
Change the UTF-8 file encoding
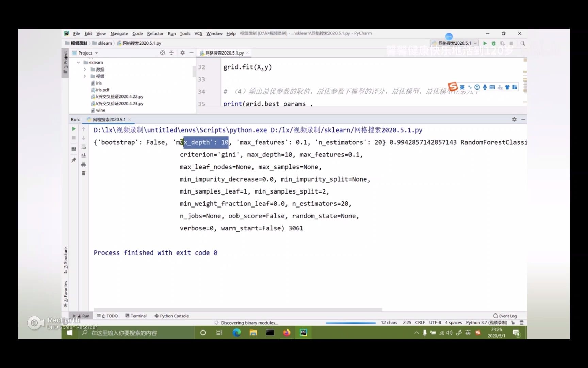click(x=435, y=323)
